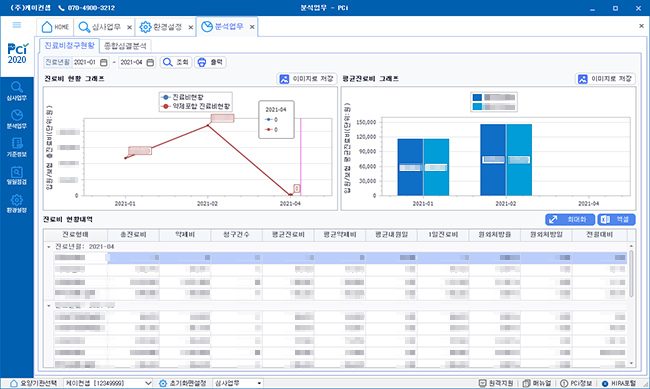Collapse the 진료년월: 2021-04 group
The image size is (650, 389).
tap(49, 247)
